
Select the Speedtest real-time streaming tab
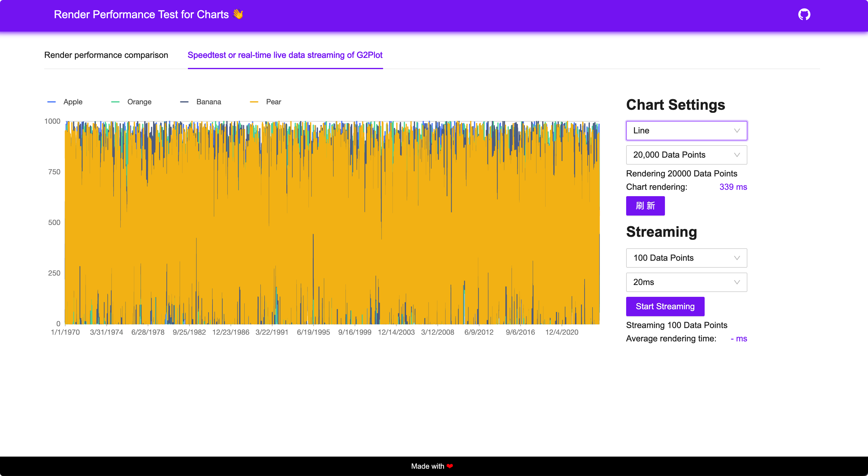(x=285, y=55)
